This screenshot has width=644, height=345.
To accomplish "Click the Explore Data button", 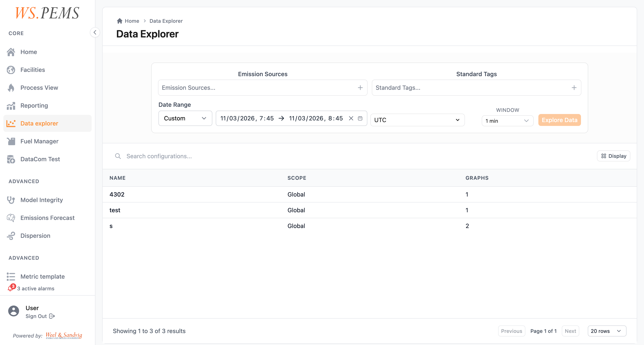I will click(559, 120).
